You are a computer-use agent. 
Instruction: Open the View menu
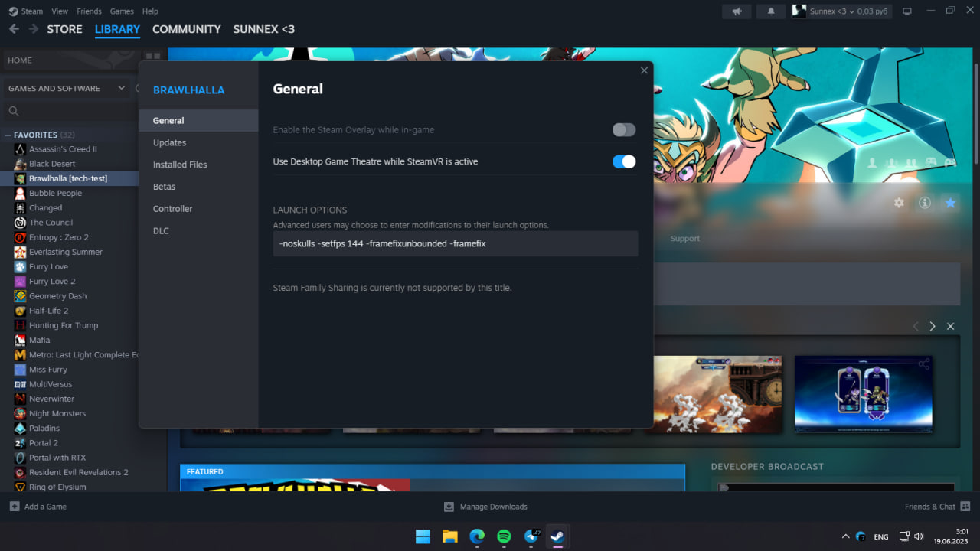(x=60, y=11)
